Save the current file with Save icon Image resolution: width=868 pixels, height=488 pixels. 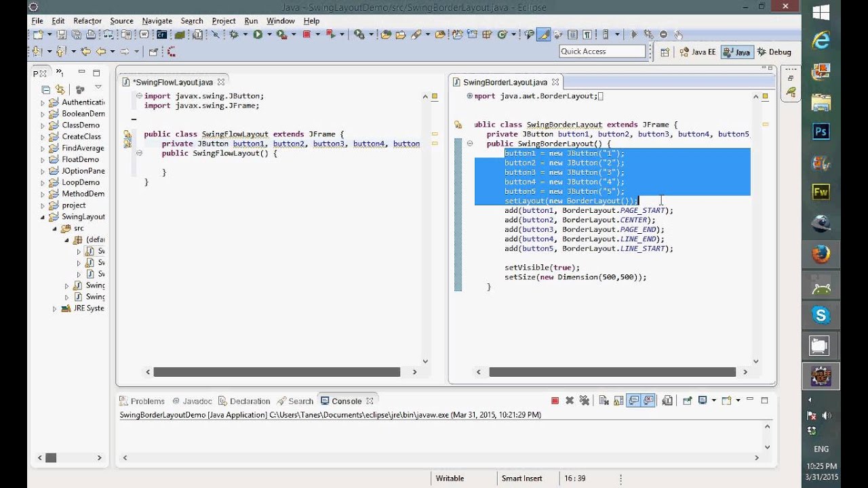tap(61, 35)
